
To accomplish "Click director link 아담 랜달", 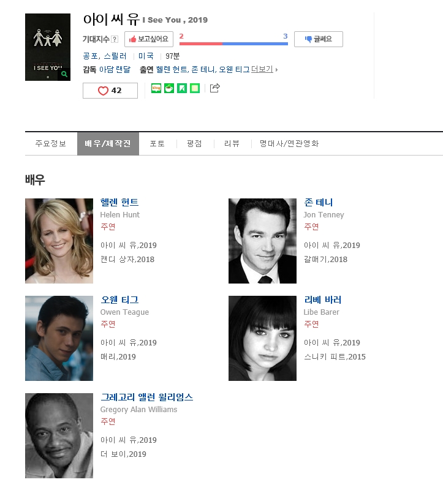I will pyautogui.click(x=115, y=70).
